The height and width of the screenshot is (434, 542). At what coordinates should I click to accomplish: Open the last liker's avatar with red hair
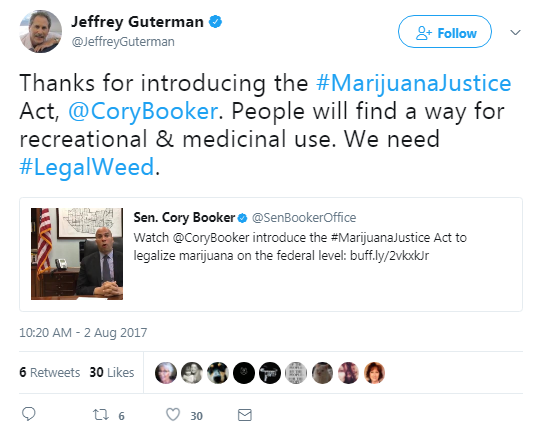click(x=374, y=373)
